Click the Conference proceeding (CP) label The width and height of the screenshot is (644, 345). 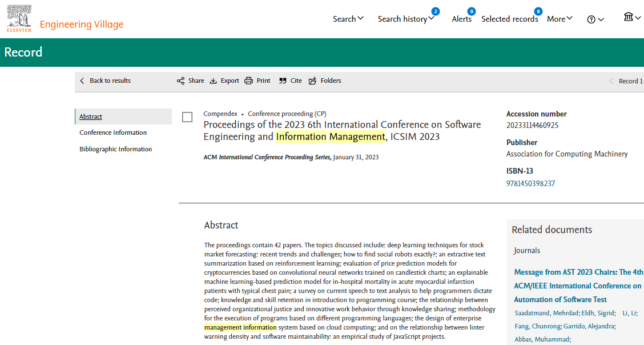pos(287,114)
